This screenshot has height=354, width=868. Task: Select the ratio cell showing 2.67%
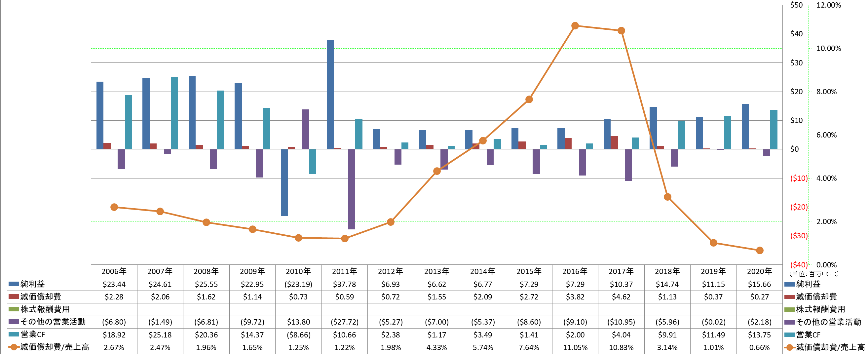[114, 347]
